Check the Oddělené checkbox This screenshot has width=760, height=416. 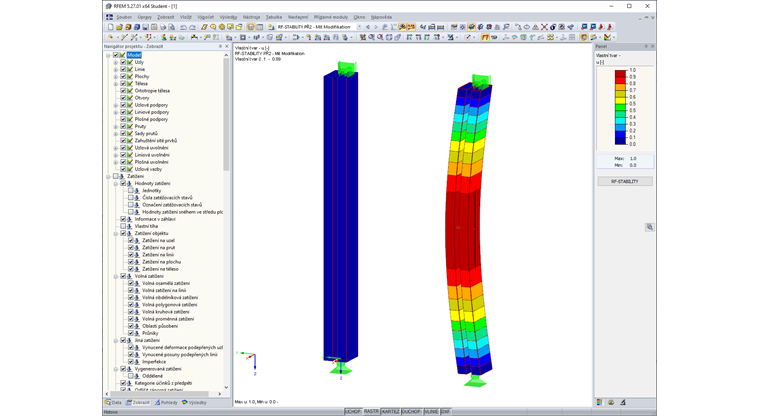(x=131, y=376)
